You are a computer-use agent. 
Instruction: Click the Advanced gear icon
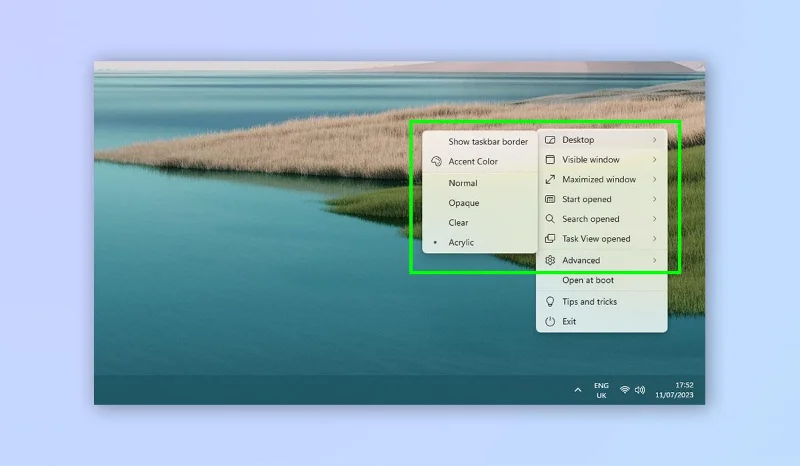click(x=550, y=260)
